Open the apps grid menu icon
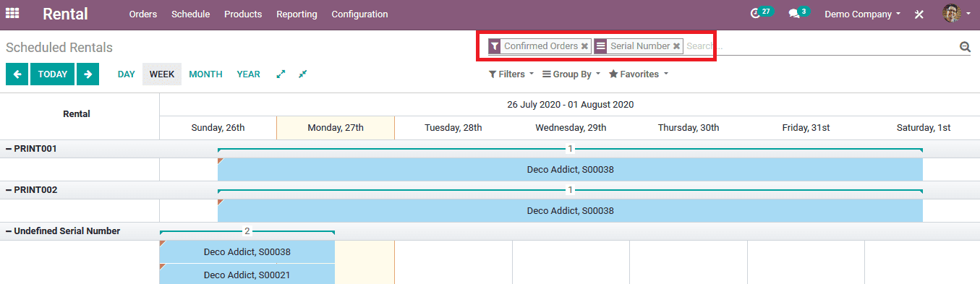This screenshot has width=980, height=284. pyautogui.click(x=12, y=14)
